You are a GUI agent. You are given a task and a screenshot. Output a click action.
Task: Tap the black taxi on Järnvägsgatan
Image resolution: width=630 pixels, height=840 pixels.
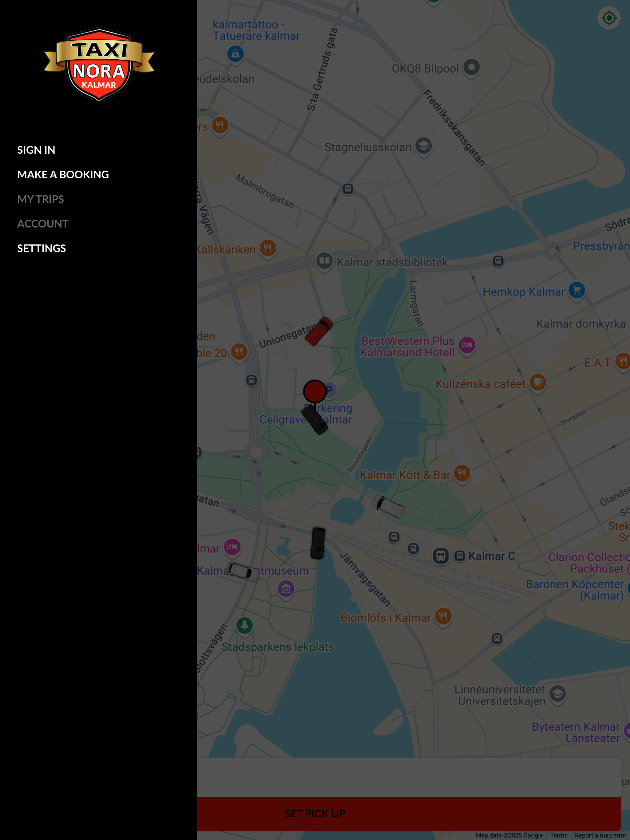point(318,543)
